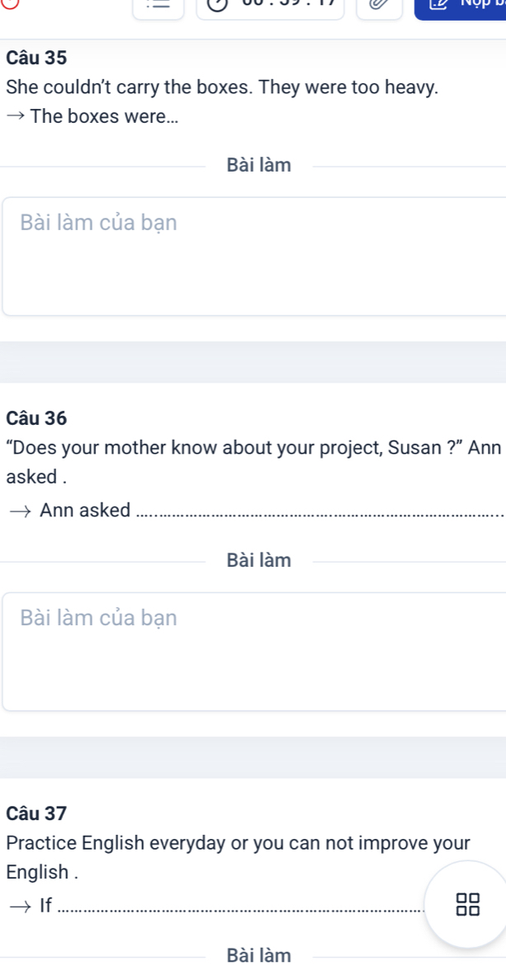The width and height of the screenshot is (506, 980).
Task: Click the Bài làm label under Câu 35
Action: 259,165
